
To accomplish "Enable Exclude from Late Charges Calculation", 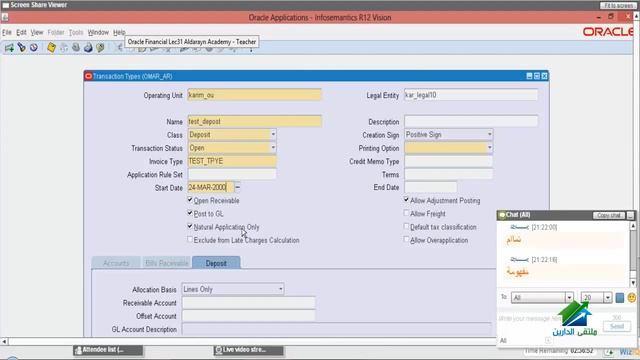I will pos(190,240).
